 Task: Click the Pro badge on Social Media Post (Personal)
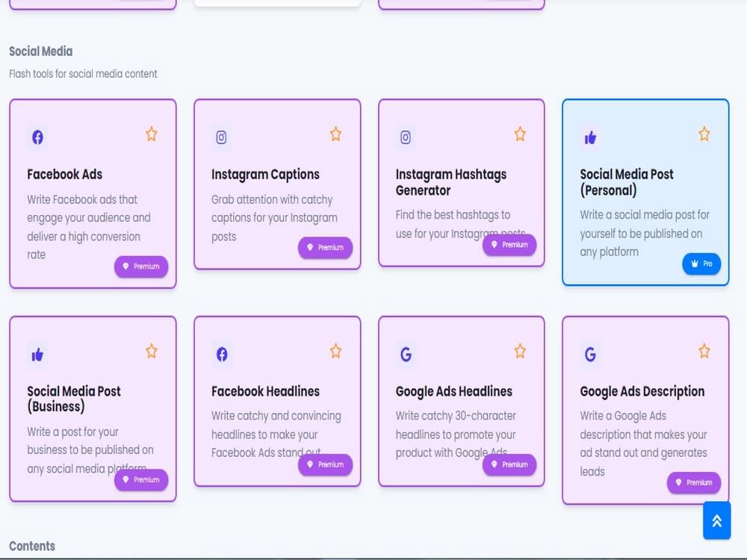701,264
